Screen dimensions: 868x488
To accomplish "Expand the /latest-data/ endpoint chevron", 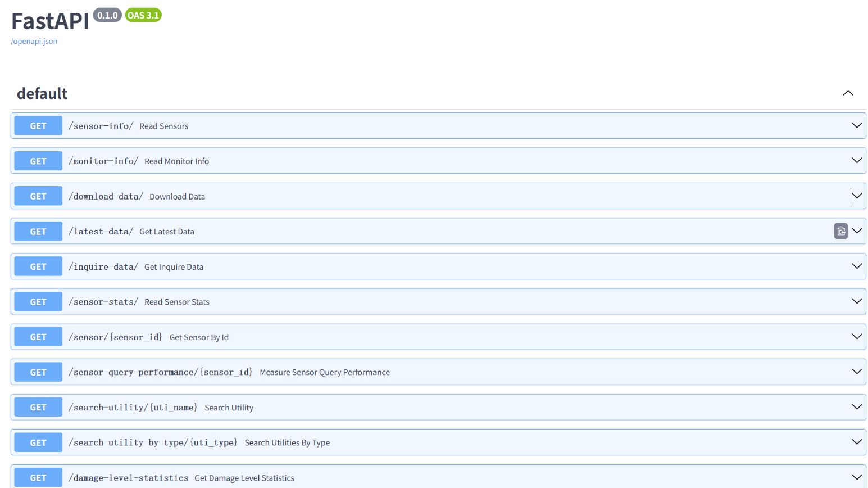I will pyautogui.click(x=857, y=231).
